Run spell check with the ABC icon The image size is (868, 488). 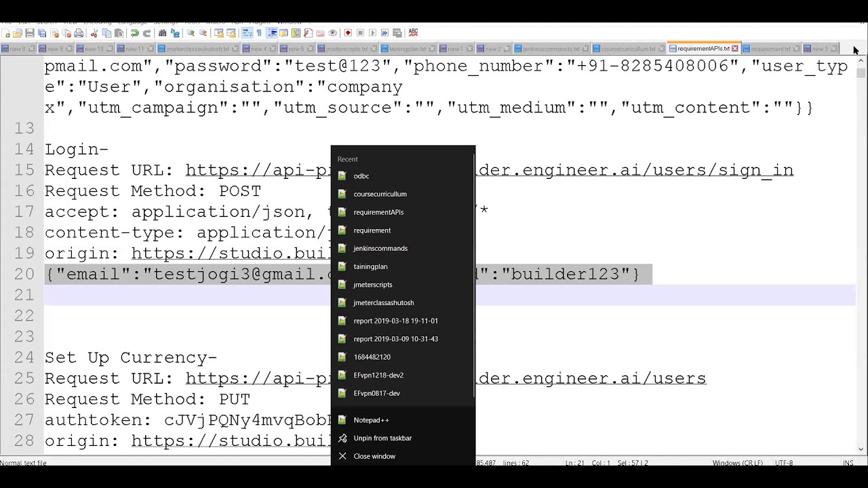click(x=413, y=33)
